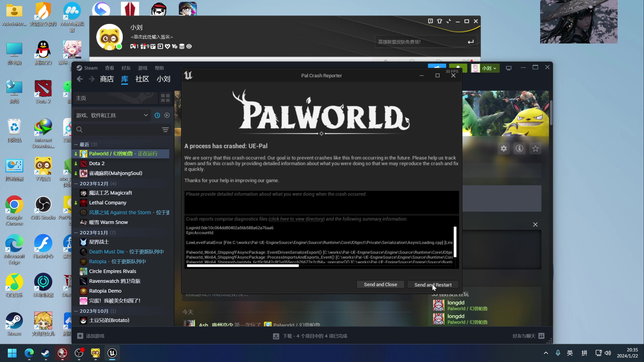Open Steam library grid view icon
Image resolution: width=644 pixels, height=362 pixels.
[x=165, y=98]
